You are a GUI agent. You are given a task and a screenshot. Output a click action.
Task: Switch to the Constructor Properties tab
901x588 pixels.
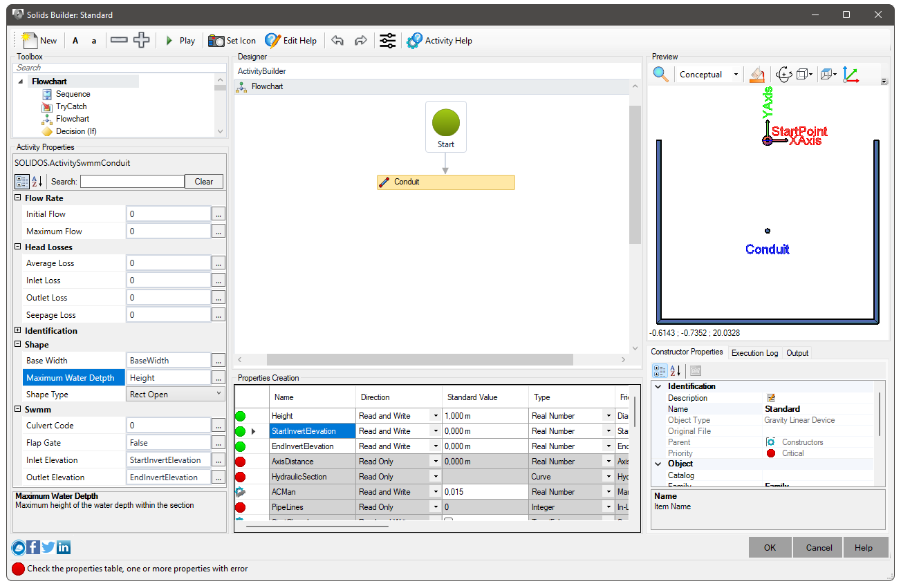tap(687, 352)
